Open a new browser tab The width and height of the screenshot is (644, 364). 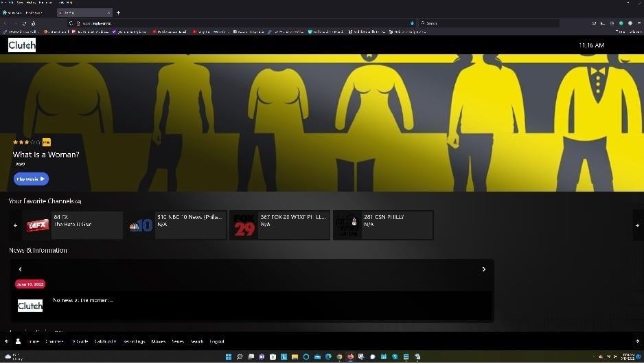(118, 13)
